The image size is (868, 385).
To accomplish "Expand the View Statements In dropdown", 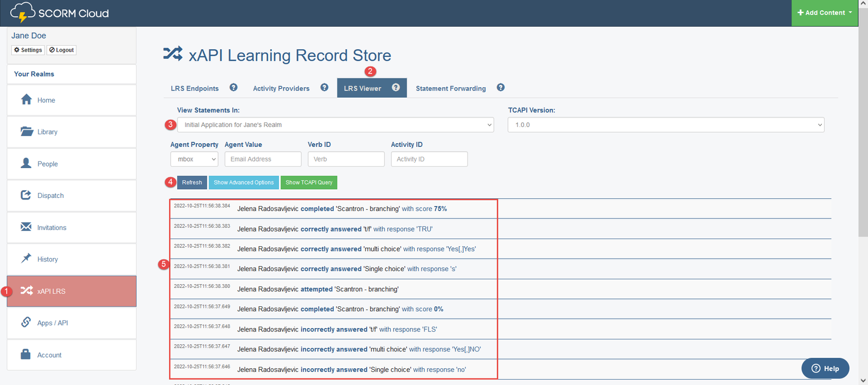I will tap(335, 125).
